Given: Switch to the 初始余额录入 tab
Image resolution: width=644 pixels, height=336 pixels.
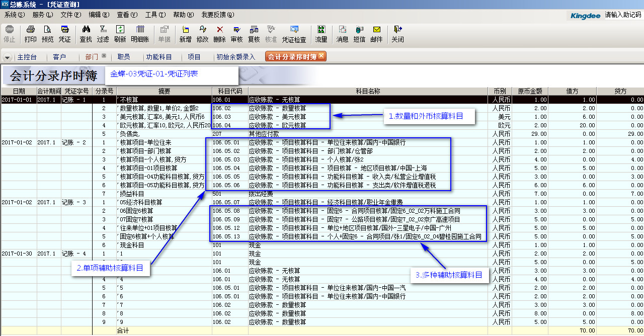Looking at the screenshot, I should (x=236, y=57).
